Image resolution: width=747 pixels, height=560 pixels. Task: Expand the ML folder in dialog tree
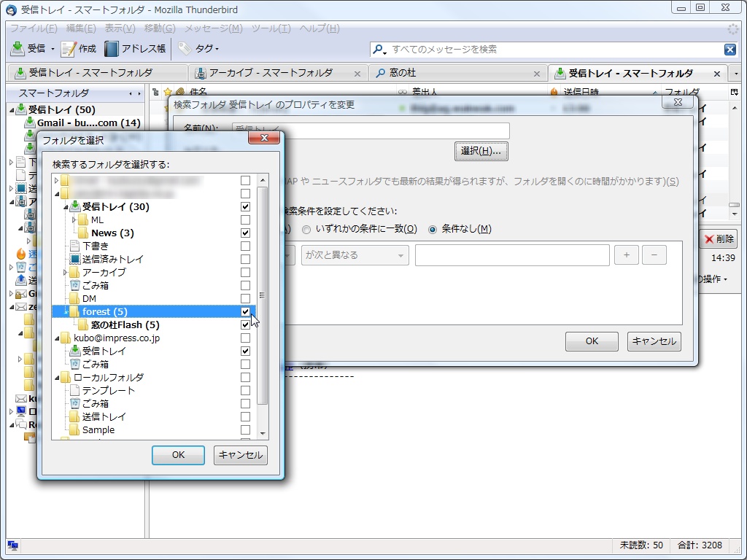coord(74,220)
